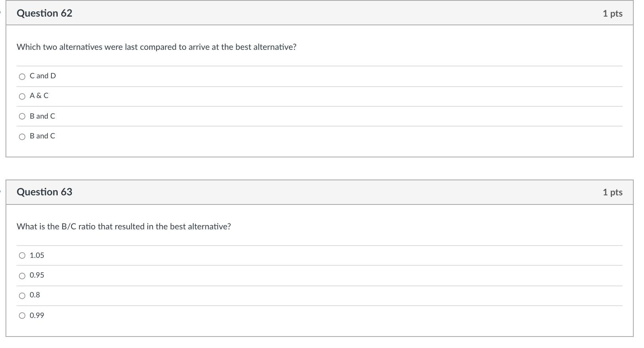Select the radio button for "A & C"
The image size is (644, 348).
[x=22, y=96]
